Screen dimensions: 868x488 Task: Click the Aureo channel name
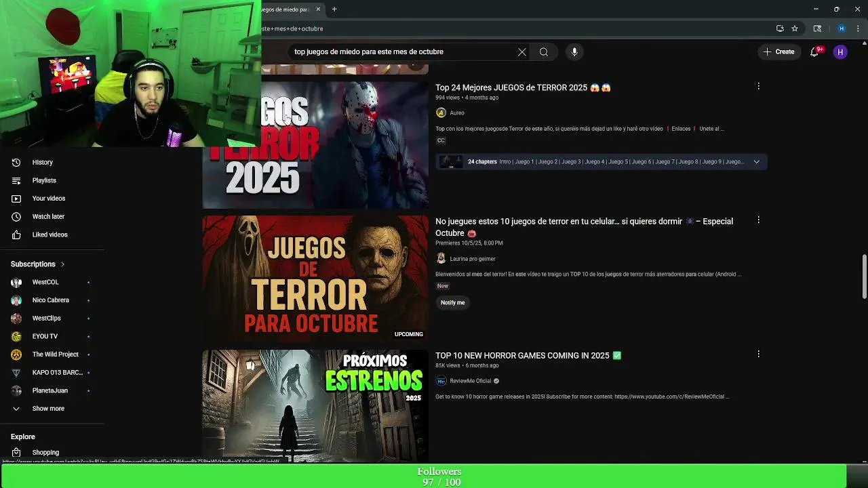(x=457, y=113)
